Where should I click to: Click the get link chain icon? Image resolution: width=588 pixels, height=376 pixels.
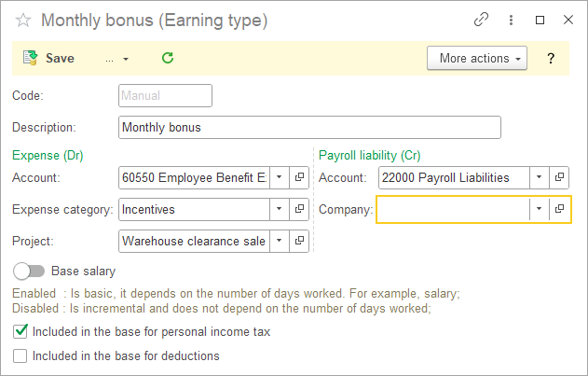pos(482,20)
